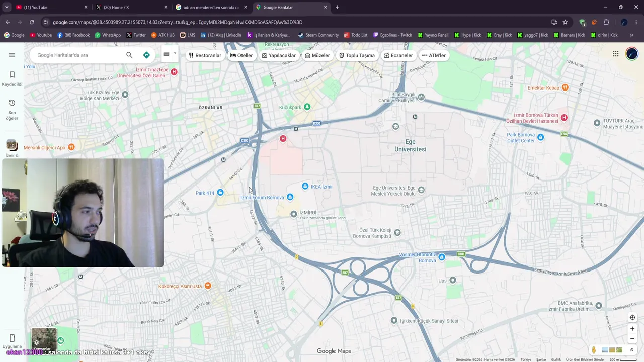Click the my-location target button
Image resolution: width=644 pixels, height=362 pixels.
632,318
